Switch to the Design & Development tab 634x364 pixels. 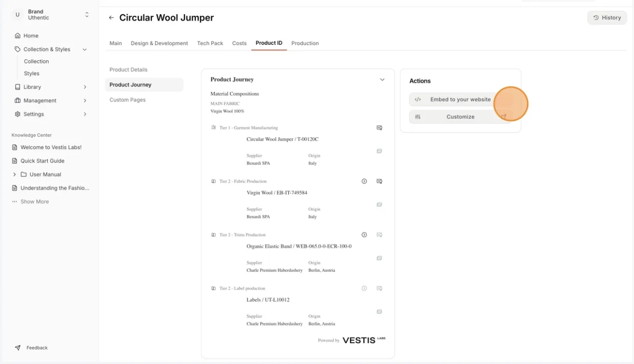coord(160,43)
